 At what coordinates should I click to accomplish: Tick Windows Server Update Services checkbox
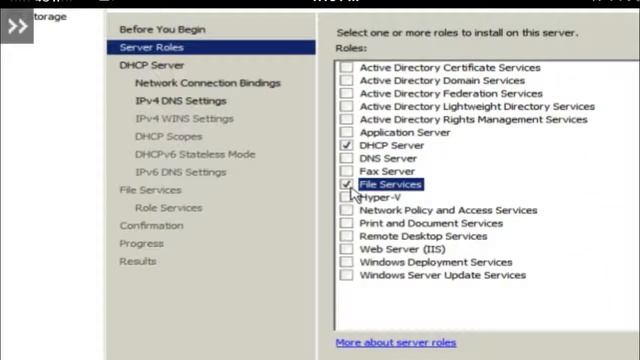click(346, 275)
